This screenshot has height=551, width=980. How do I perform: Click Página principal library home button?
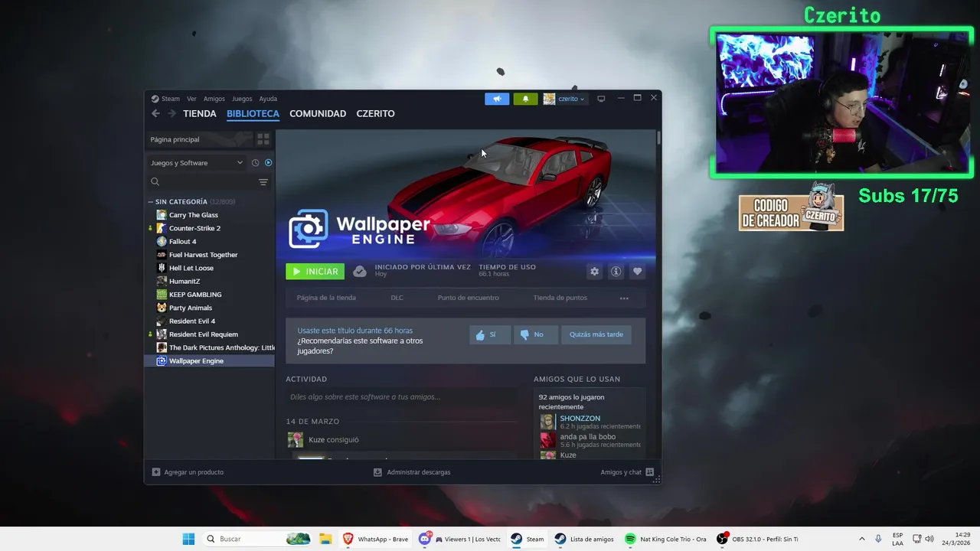(199, 139)
